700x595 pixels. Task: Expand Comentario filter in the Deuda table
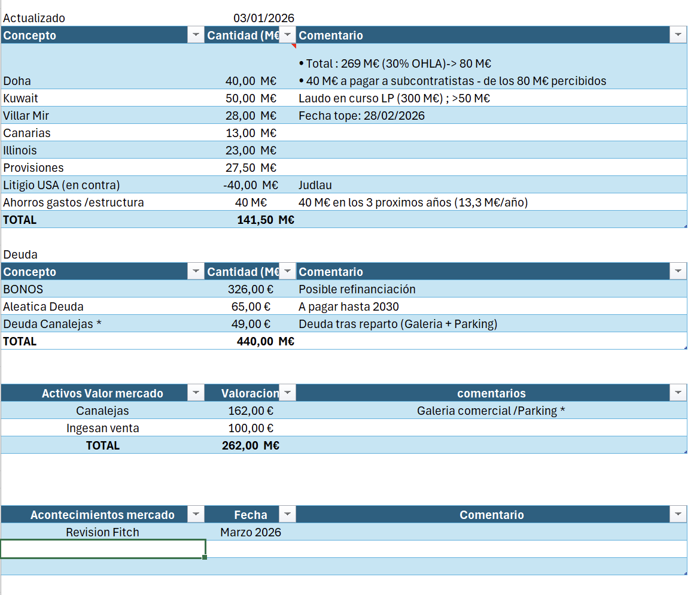click(678, 272)
